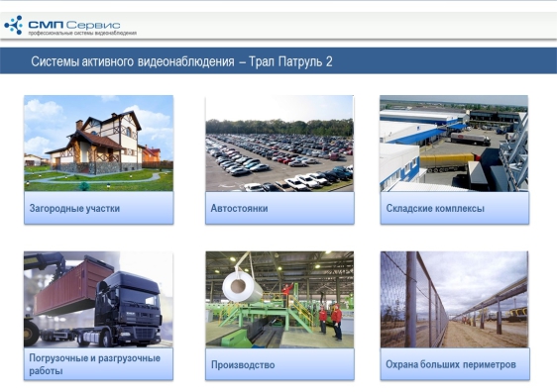Click the СМП Сервис molecule logo icon

[14, 25]
